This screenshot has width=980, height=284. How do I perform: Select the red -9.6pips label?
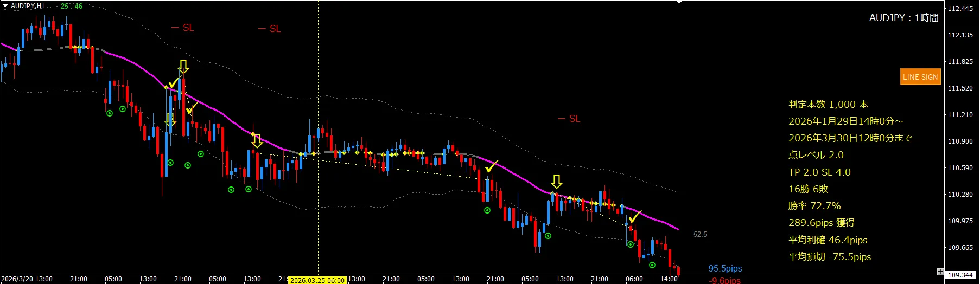tap(725, 280)
